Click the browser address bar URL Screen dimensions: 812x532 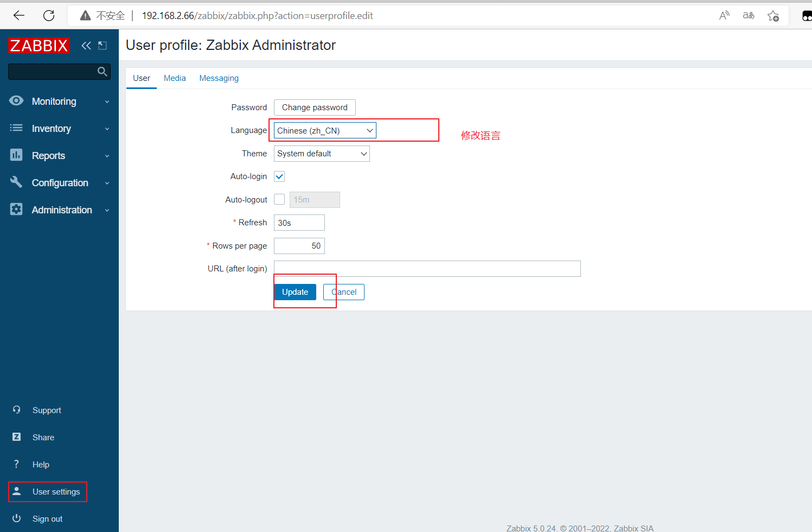click(x=258, y=16)
